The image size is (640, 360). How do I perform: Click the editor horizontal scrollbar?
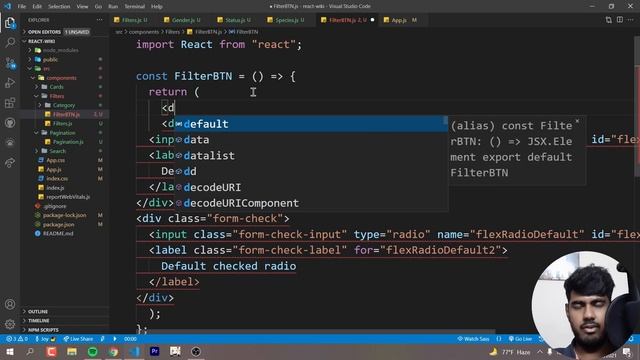point(316,332)
